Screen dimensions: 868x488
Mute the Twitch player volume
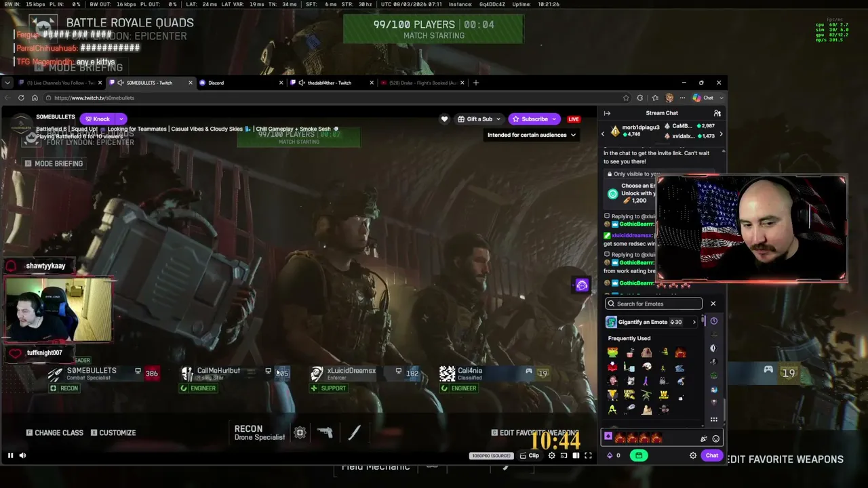click(22, 455)
